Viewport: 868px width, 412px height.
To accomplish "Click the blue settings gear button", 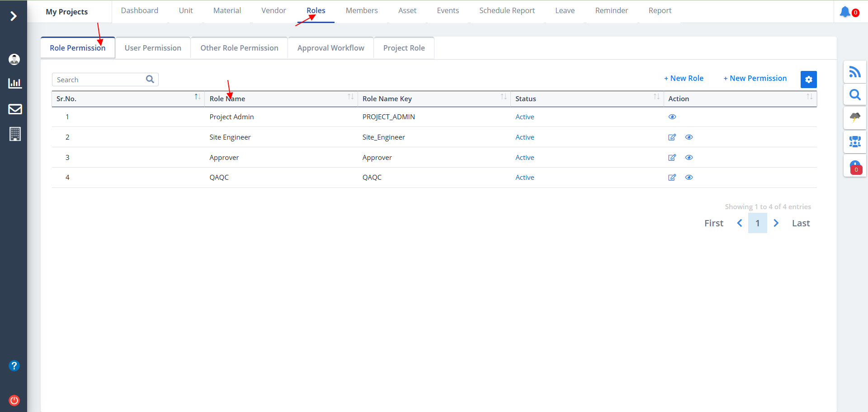I will (808, 80).
